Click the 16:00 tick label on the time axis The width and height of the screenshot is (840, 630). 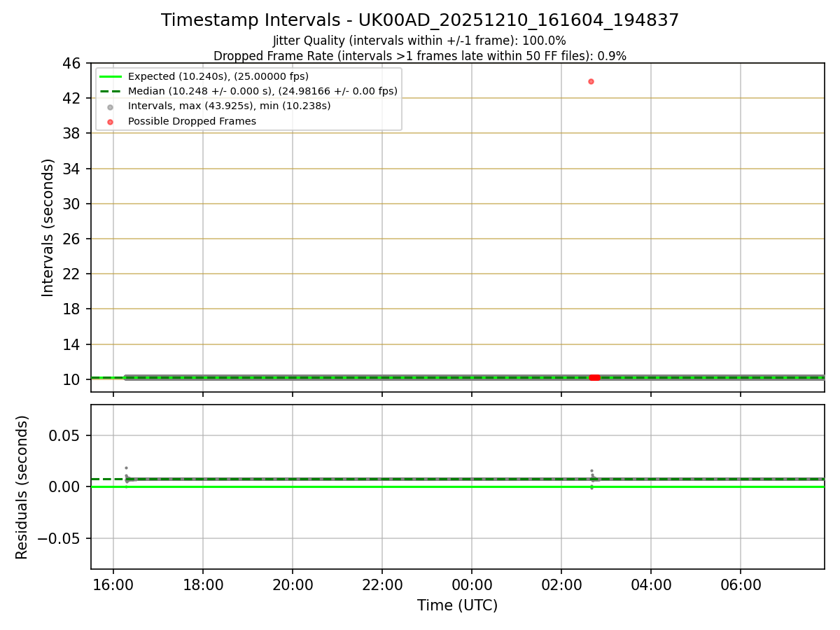[x=113, y=585]
